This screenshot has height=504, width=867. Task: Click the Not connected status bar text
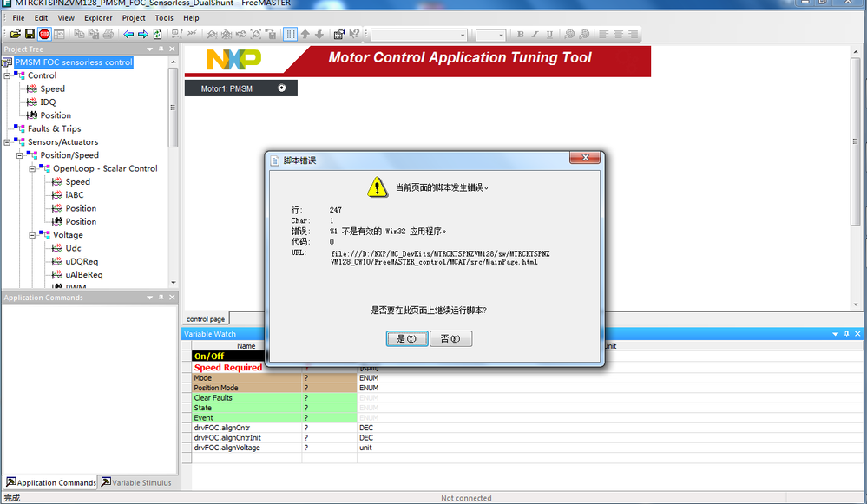pyautogui.click(x=466, y=498)
